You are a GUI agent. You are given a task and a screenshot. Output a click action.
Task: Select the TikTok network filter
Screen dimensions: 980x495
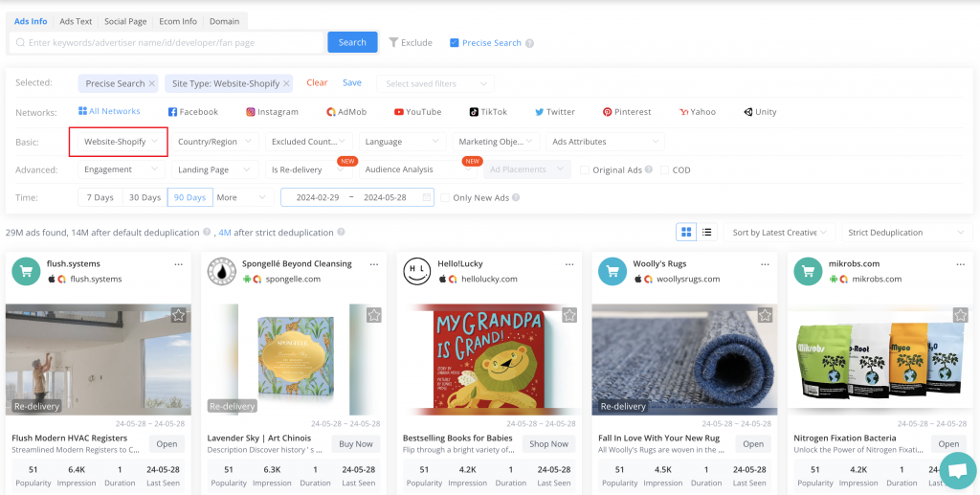point(489,112)
